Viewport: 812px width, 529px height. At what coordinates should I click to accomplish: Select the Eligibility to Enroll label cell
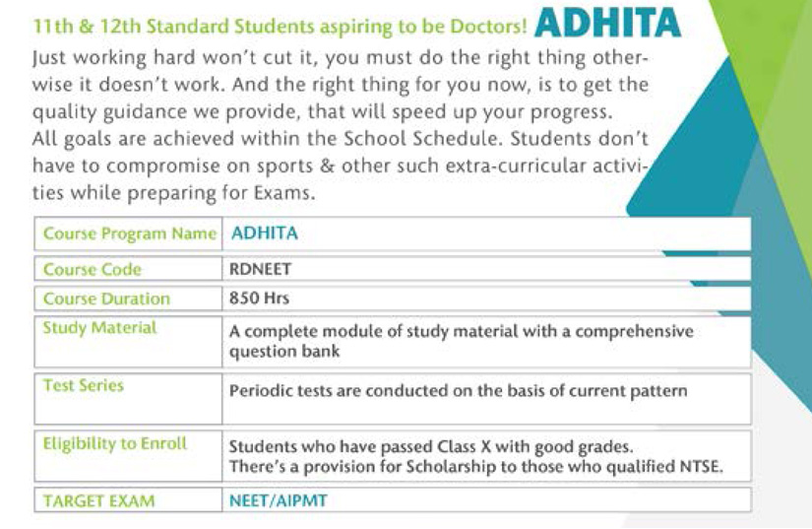point(114,443)
